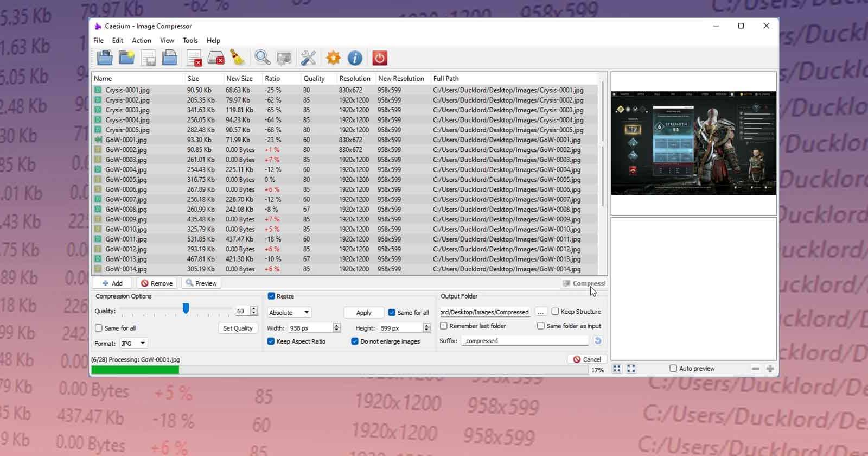Click the remove item from list icon

194,58
